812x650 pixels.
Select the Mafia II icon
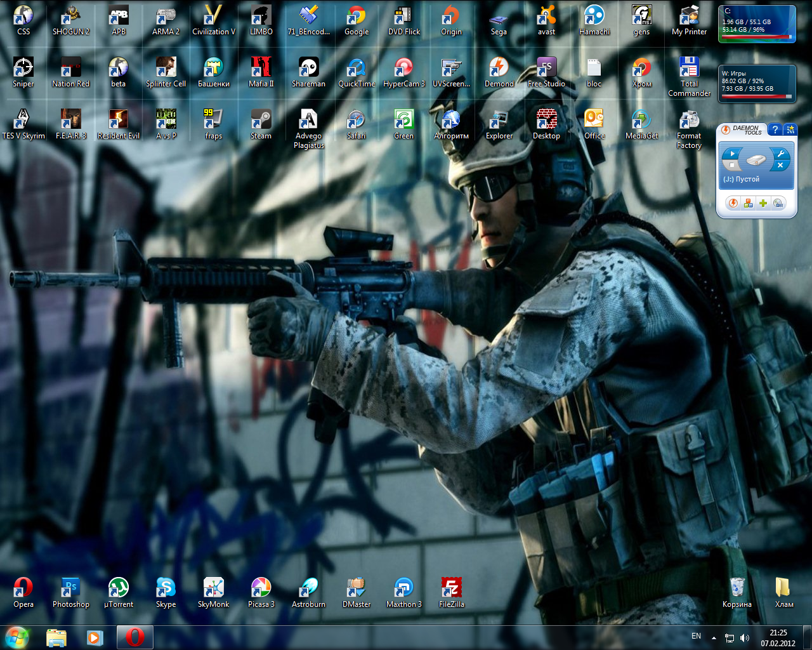[x=261, y=72]
